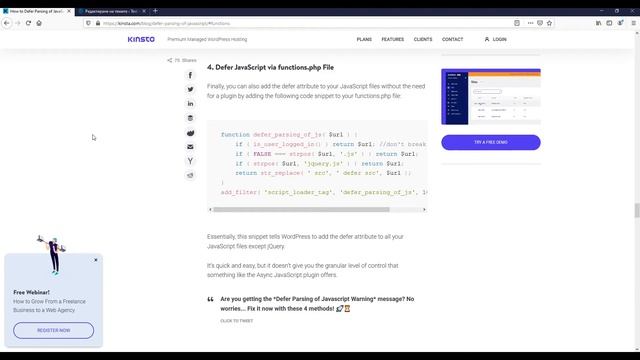The width and height of the screenshot is (640, 360).
Task: Go to the browser Home page
Action: click(x=39, y=23)
